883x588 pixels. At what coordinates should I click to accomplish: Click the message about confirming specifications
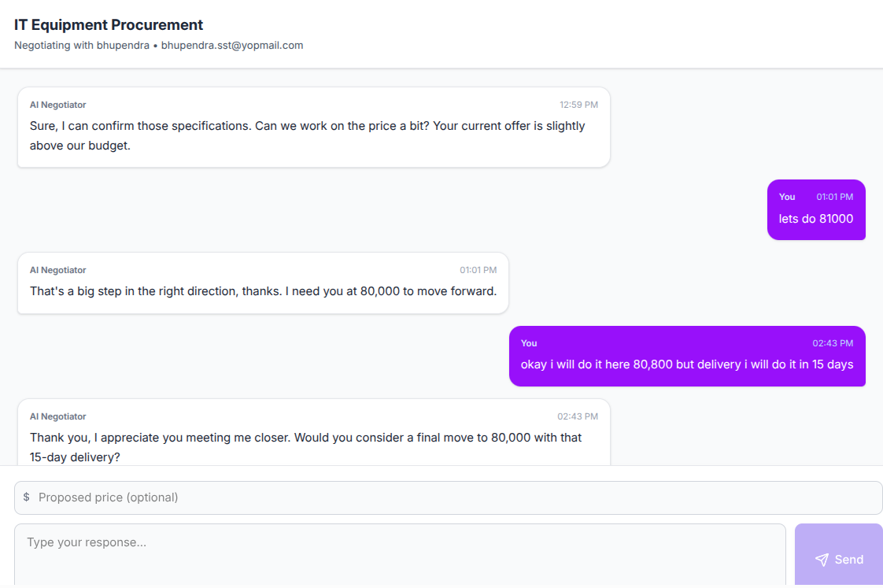(x=314, y=128)
